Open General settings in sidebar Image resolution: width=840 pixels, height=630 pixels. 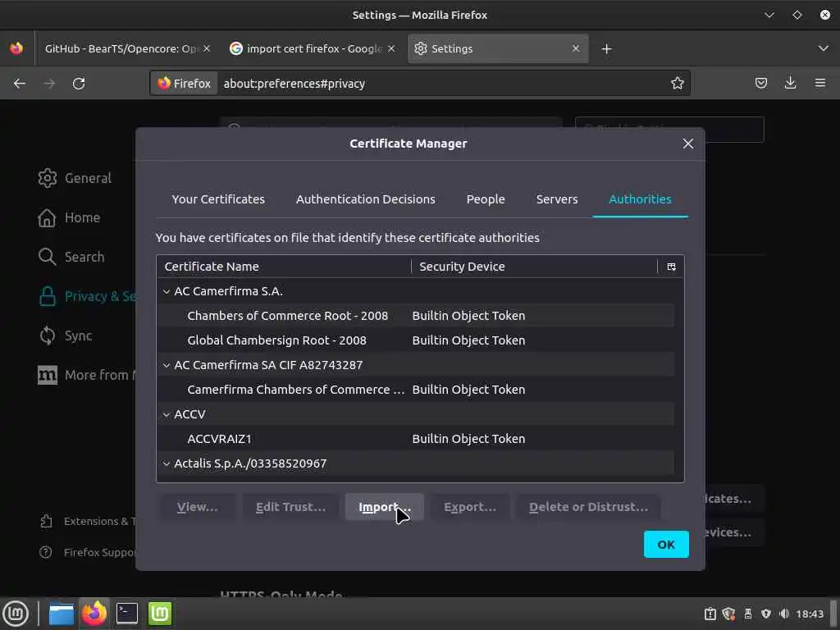click(75, 178)
